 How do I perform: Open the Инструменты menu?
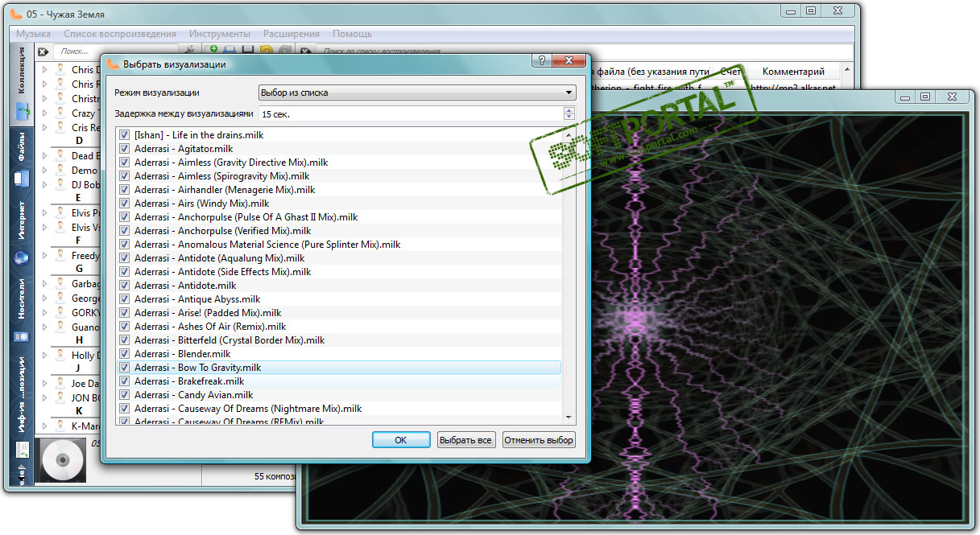coord(220,34)
